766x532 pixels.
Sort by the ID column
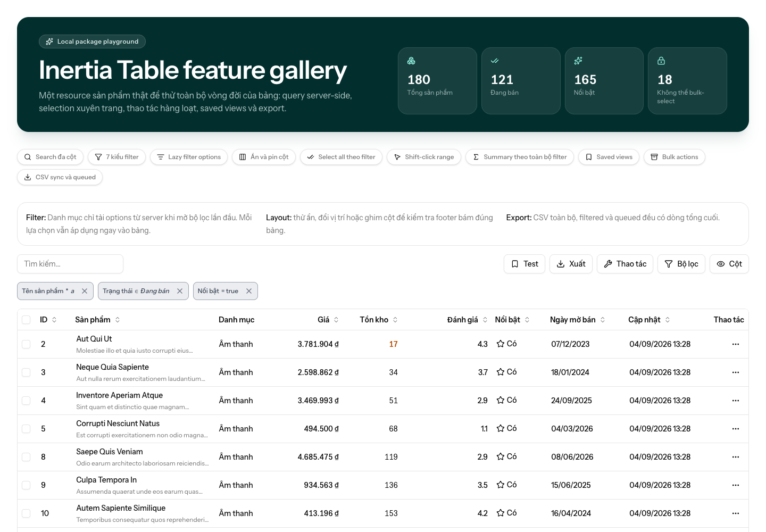coord(48,320)
